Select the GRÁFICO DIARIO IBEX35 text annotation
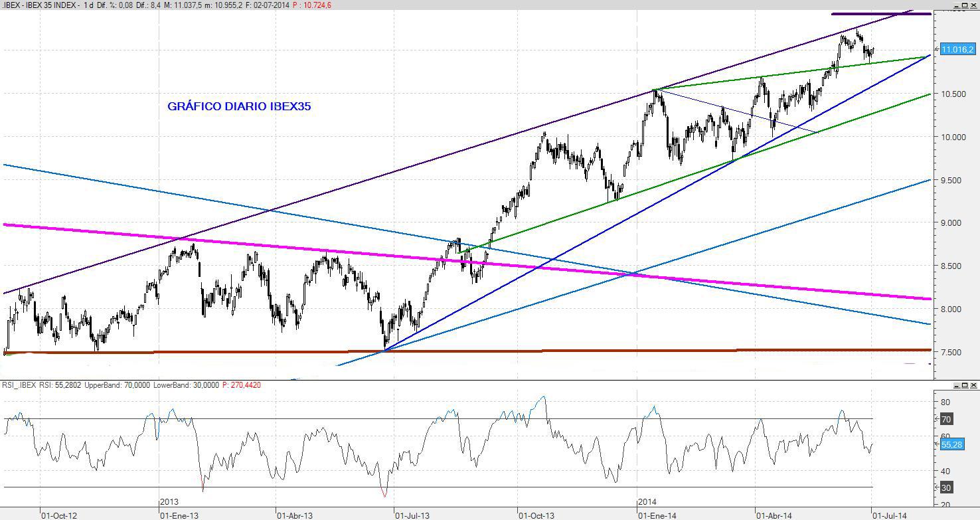Screen dimensions: 980x520 click(239, 106)
